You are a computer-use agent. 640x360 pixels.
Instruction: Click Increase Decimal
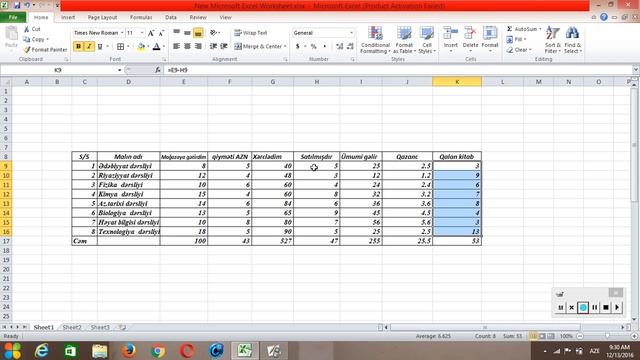click(x=340, y=47)
